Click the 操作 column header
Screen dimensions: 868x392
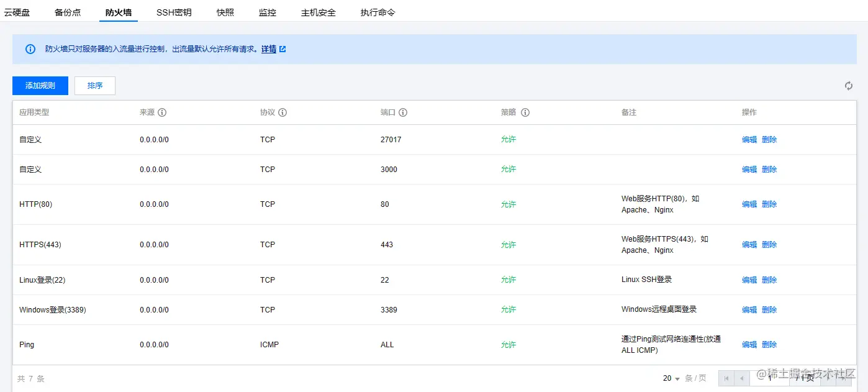pyautogui.click(x=749, y=112)
